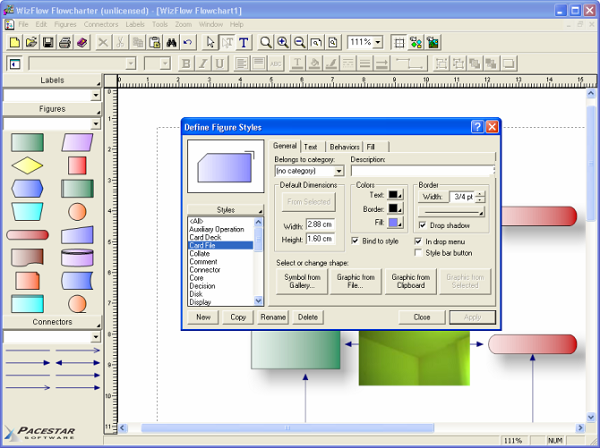The image size is (600, 448).
Task: Click the dialog Close button
Action: 422,317
